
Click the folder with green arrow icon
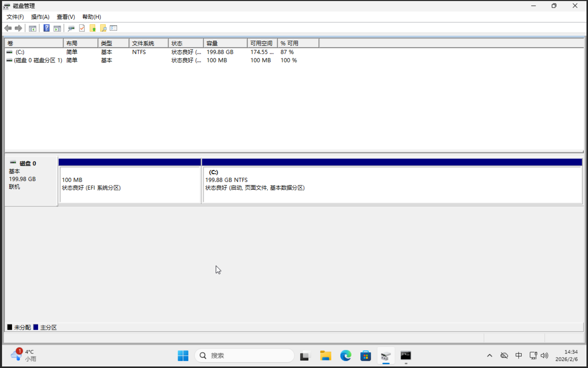pos(93,28)
